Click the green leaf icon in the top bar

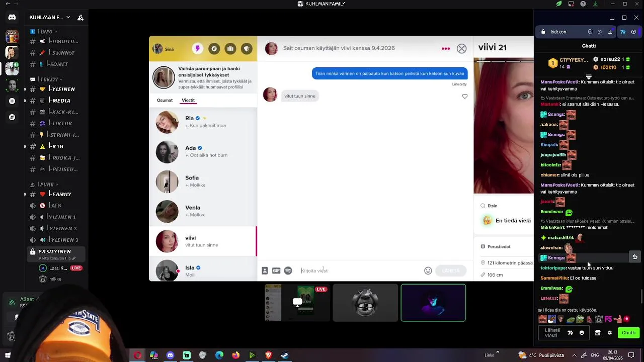[x=558, y=4]
